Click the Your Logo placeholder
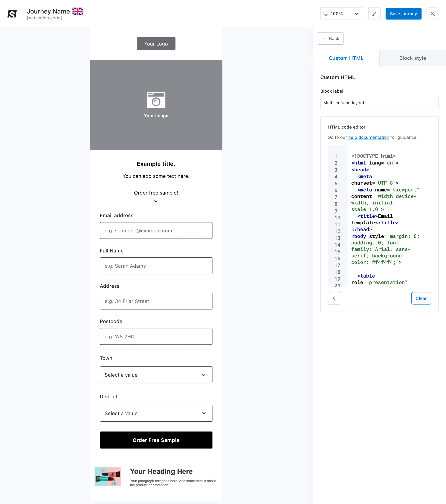Viewport: 446px width, 504px height. [156, 44]
